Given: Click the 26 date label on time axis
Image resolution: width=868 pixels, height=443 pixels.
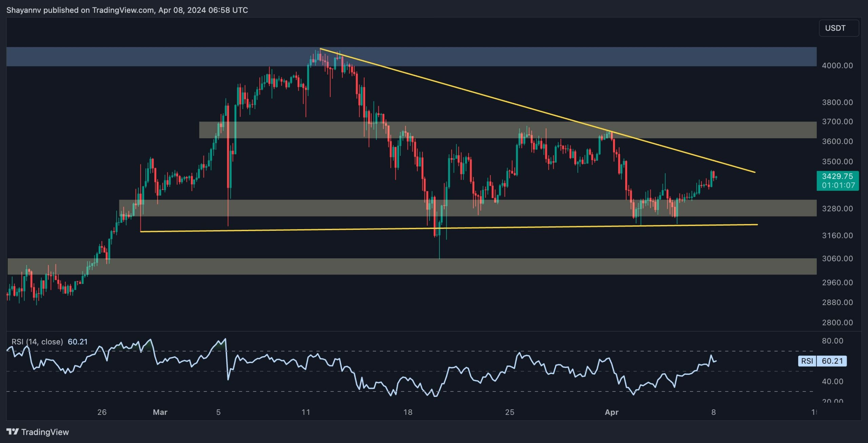Looking at the screenshot, I should 102,412.
